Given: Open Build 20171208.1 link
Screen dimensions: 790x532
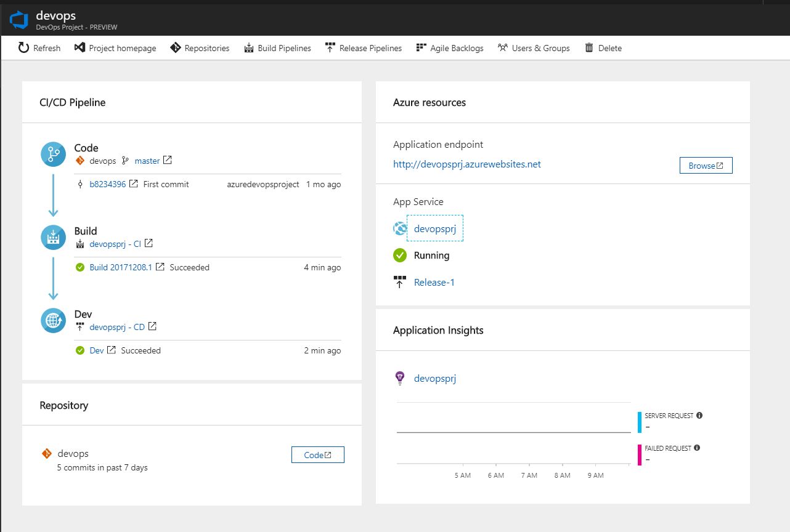Looking at the screenshot, I should coord(121,267).
